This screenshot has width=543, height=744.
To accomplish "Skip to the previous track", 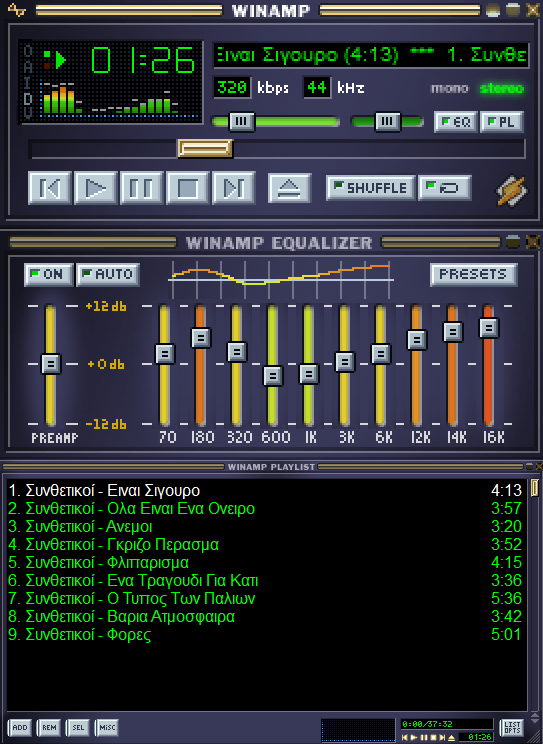I will (x=50, y=188).
